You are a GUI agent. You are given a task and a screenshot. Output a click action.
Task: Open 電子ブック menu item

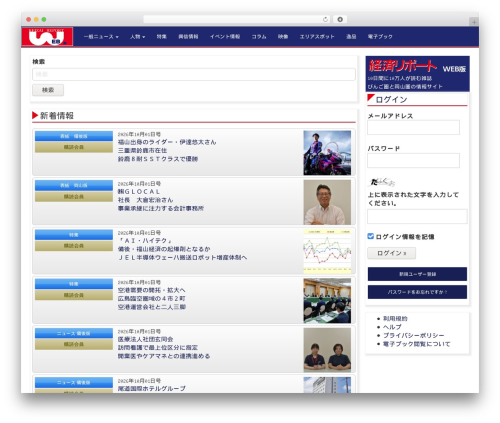380,37
